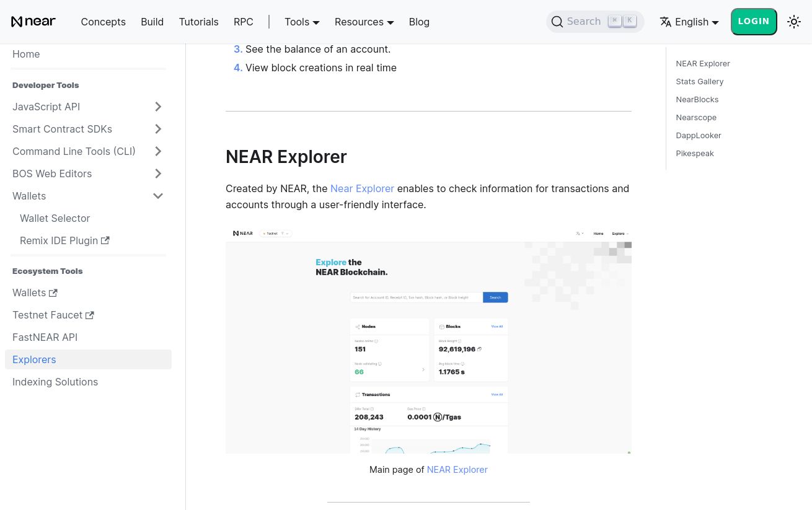Toggle dark mode with the sun icon
The width and height of the screenshot is (812, 510).
794,21
